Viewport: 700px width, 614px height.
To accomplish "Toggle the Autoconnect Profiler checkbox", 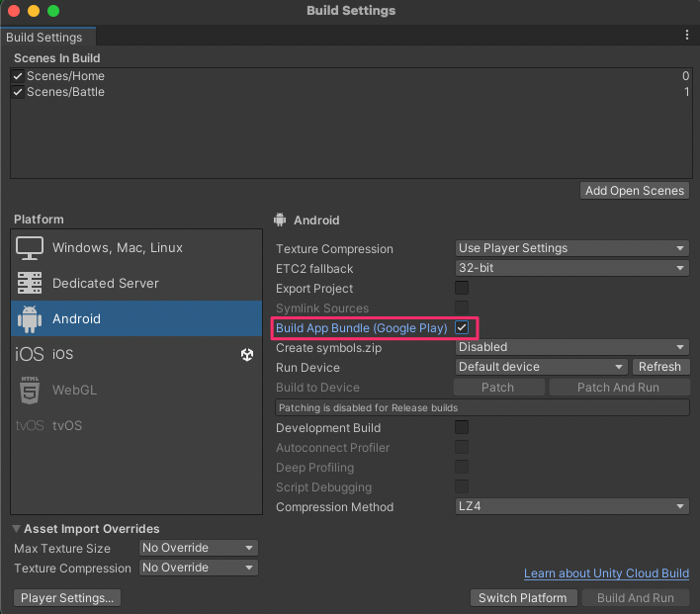I will pos(462,447).
